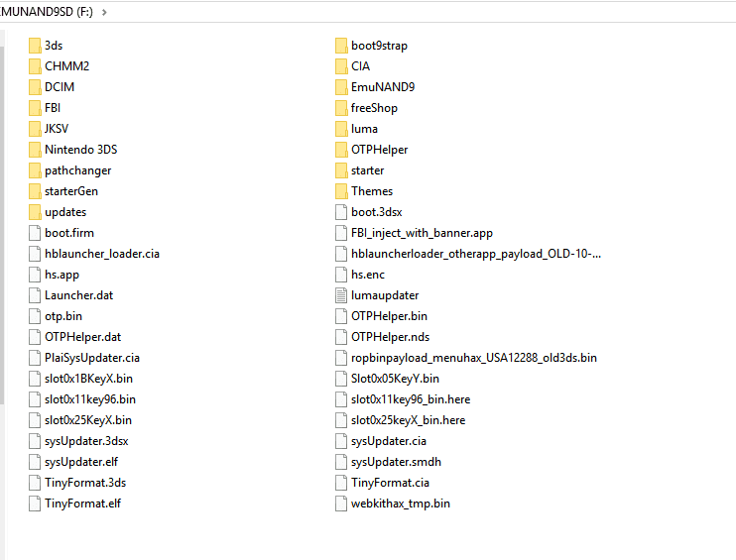Image resolution: width=736 pixels, height=560 pixels.
Task: Select the file name sysUpdater.3dsx
Action: pos(86,441)
